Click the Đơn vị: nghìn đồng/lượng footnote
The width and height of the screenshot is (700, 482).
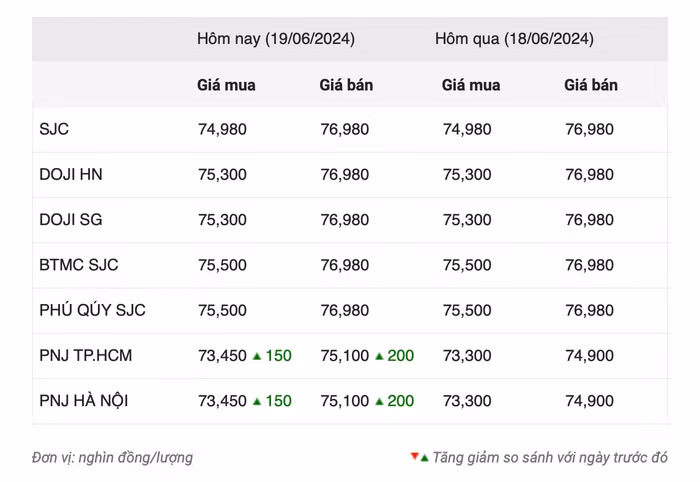click(112, 458)
